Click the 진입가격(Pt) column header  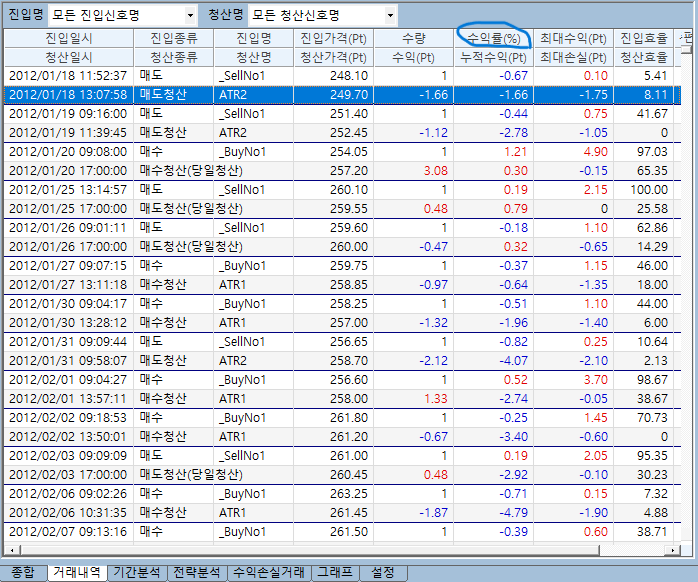(x=335, y=38)
